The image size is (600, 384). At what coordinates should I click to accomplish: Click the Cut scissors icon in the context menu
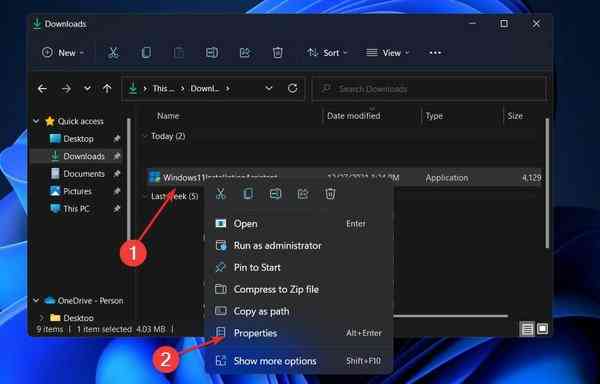pyautogui.click(x=221, y=194)
